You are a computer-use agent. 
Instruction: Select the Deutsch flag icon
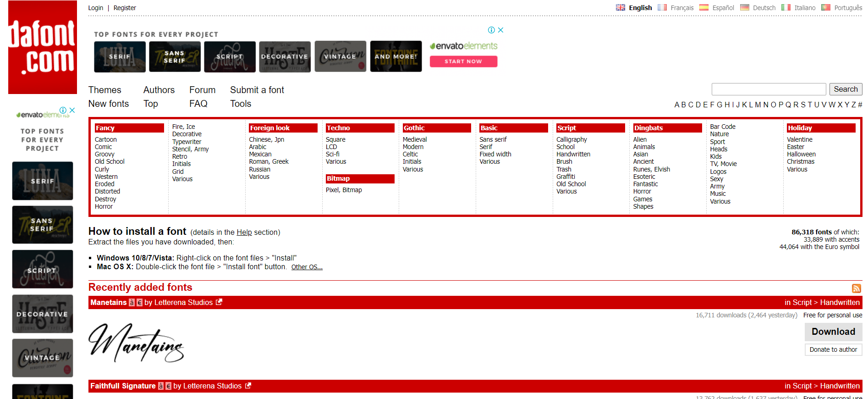tap(744, 8)
